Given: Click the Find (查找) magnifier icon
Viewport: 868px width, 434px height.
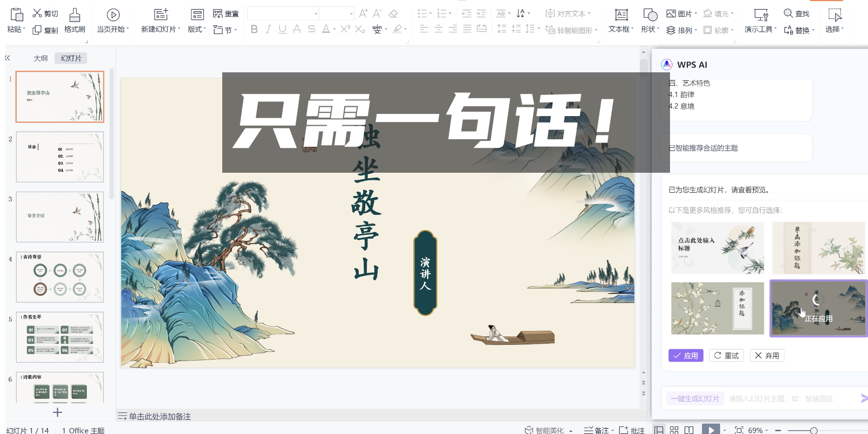Looking at the screenshot, I should tap(788, 13).
